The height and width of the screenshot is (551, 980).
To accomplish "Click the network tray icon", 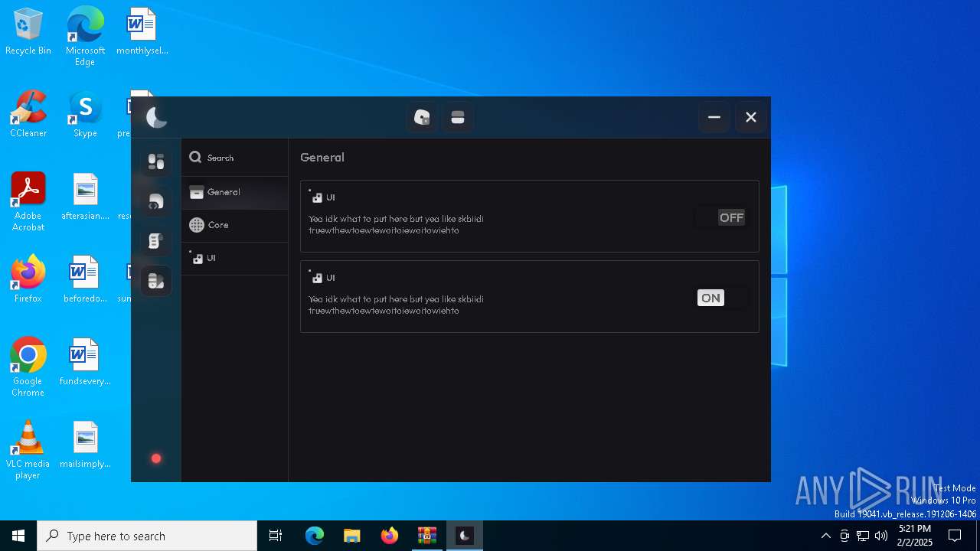I will pyautogui.click(x=863, y=536).
